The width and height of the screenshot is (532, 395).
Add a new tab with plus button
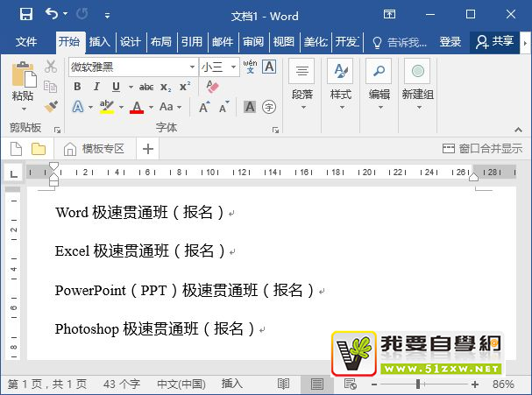(x=148, y=149)
